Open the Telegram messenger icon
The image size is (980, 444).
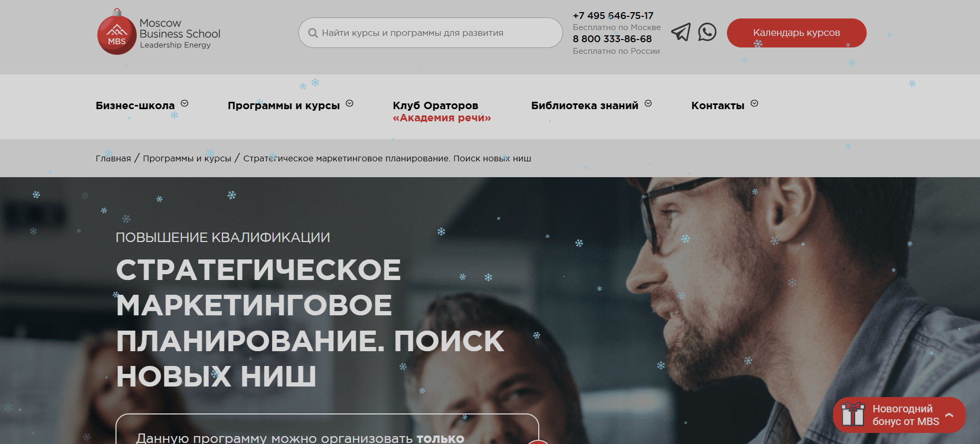(x=681, y=32)
